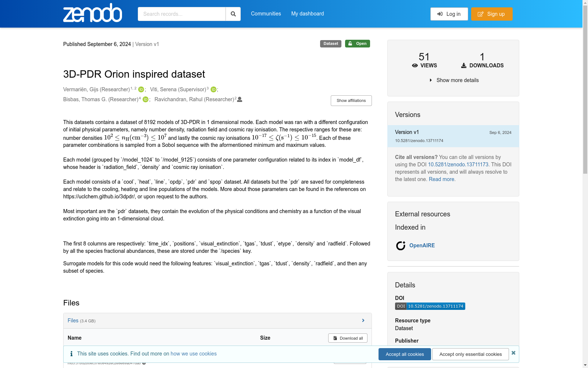Click the page vertical scrollbar thumb
588x368 pixels.
point(585,90)
